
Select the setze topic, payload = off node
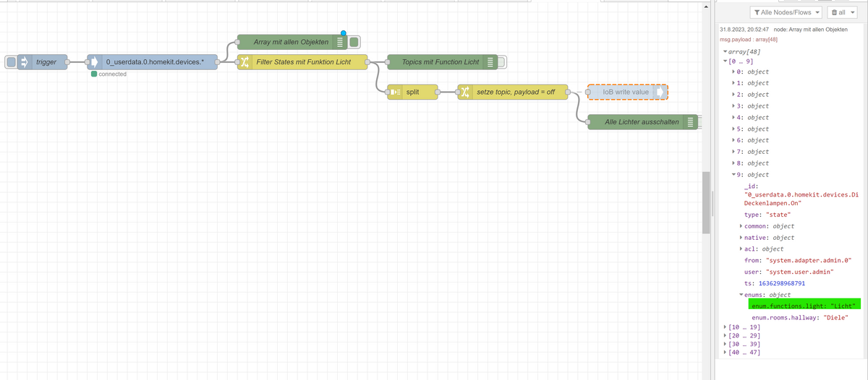pyautogui.click(x=514, y=92)
